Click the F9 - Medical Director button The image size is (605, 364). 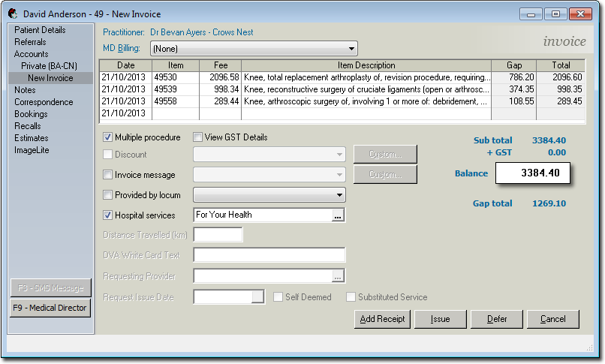click(x=50, y=308)
